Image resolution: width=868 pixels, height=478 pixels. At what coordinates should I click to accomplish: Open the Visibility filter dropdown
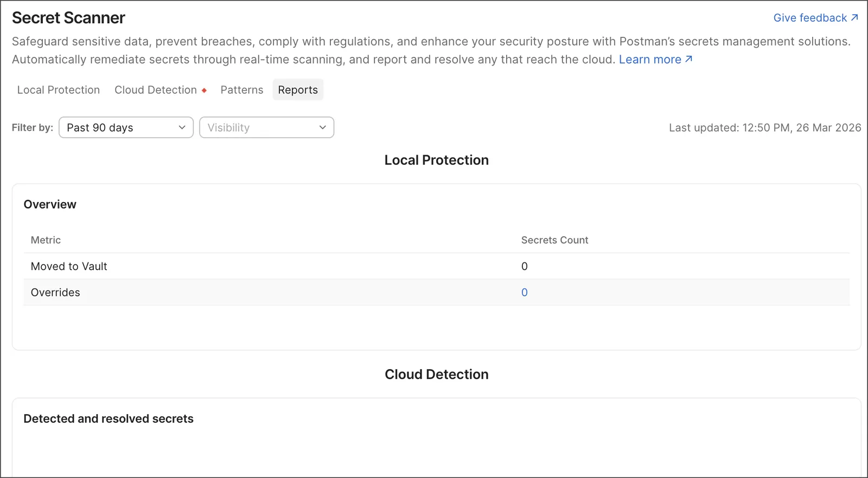click(266, 127)
